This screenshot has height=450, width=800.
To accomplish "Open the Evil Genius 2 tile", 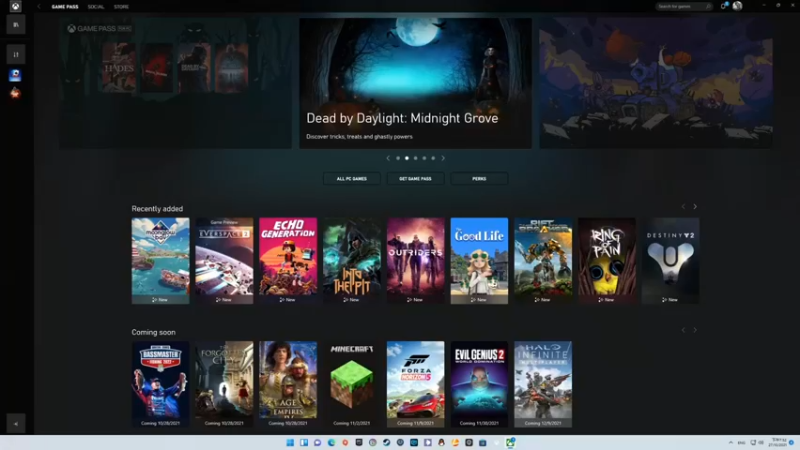I will [x=479, y=384].
